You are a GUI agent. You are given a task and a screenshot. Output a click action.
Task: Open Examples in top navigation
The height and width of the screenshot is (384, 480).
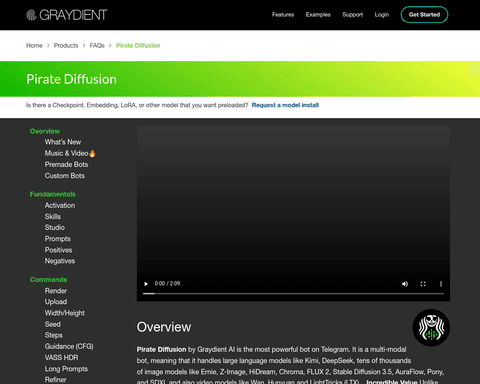coord(318,15)
